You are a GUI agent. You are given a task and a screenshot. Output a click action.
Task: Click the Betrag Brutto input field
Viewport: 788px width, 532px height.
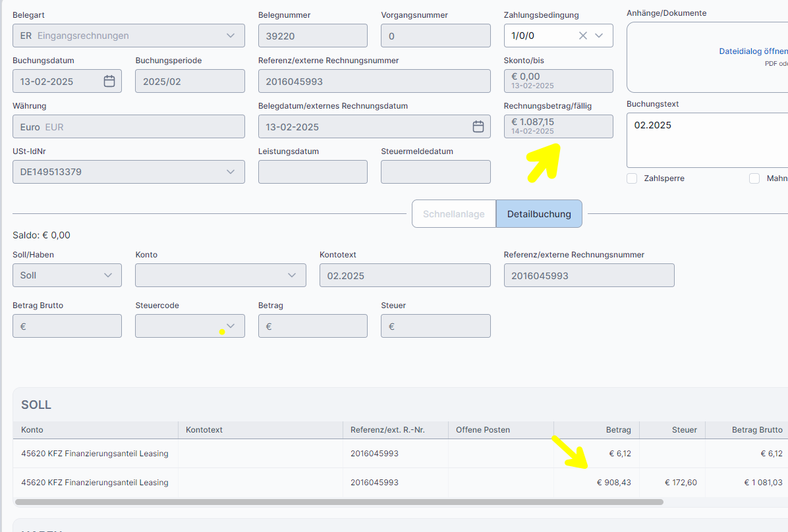click(x=67, y=326)
